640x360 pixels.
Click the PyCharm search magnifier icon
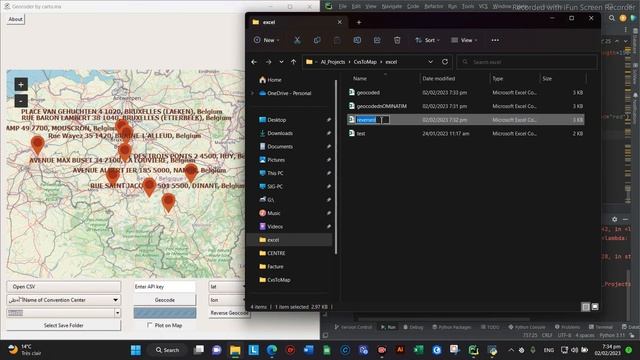coord(611,18)
